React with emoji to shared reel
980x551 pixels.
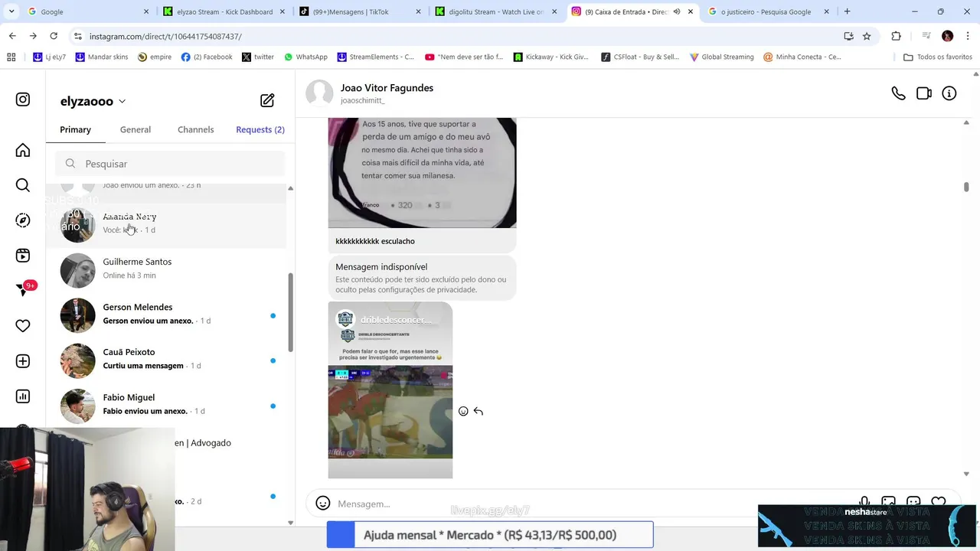(x=463, y=411)
